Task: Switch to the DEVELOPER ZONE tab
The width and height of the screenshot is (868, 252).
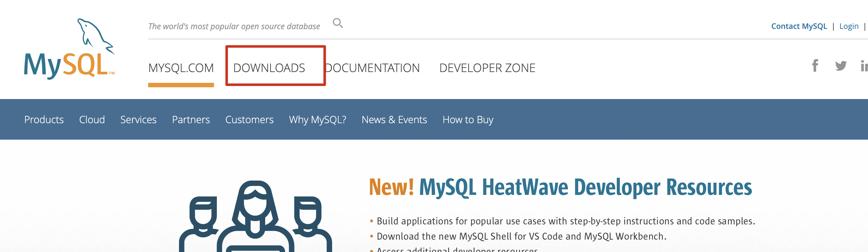Action: [x=487, y=68]
